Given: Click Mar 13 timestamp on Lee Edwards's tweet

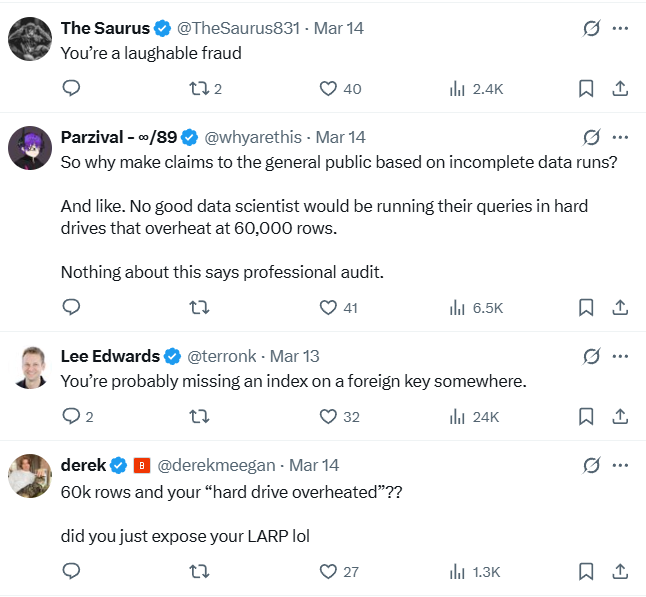Looking at the screenshot, I should (x=295, y=356).
